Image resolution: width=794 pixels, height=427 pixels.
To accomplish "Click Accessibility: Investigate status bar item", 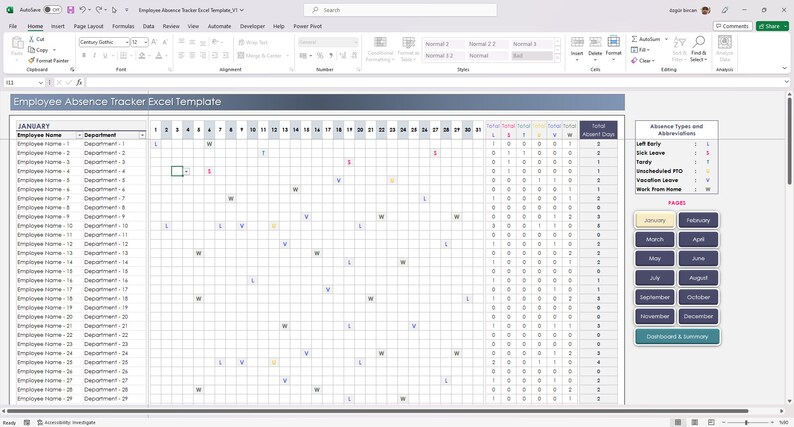I will pos(66,422).
